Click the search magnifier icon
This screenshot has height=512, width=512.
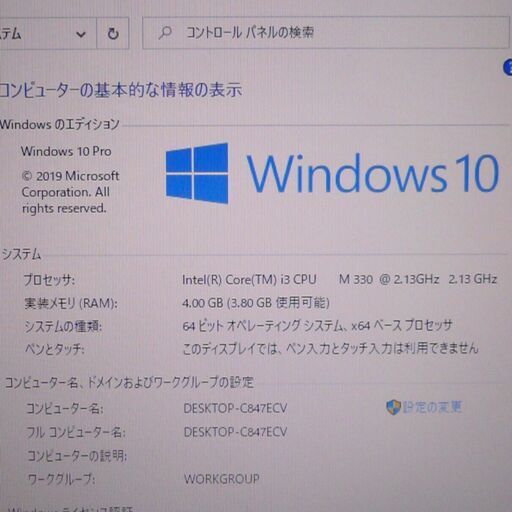[x=165, y=33]
